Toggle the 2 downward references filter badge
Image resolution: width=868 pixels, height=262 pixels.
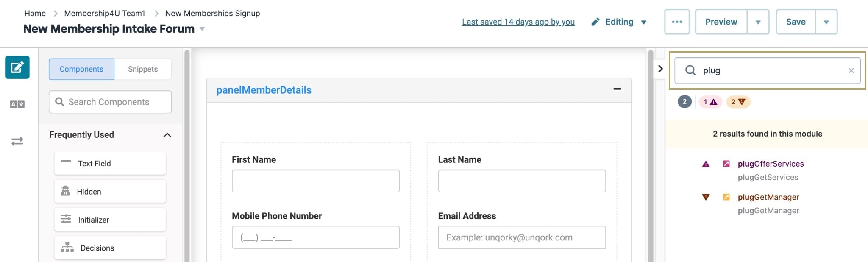pos(738,102)
